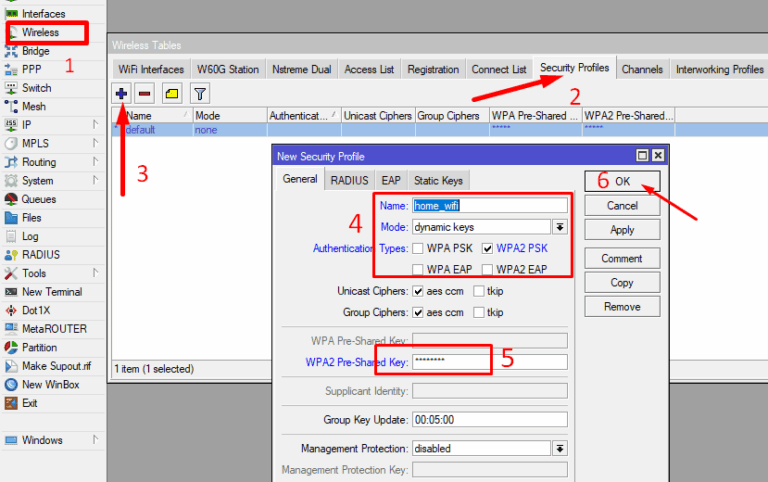The width and height of the screenshot is (768, 482).
Task: Open the RADIUS tab in dialog
Action: coord(349,181)
